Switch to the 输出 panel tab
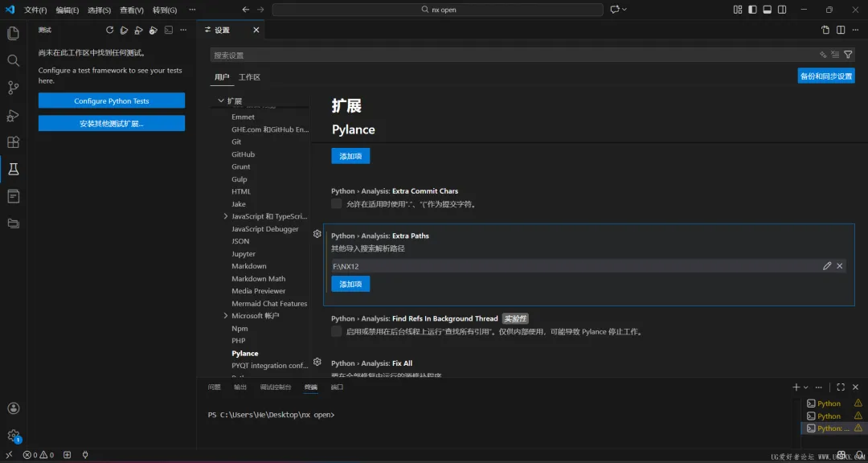Screen dimensions: 868x463 (240, 387)
